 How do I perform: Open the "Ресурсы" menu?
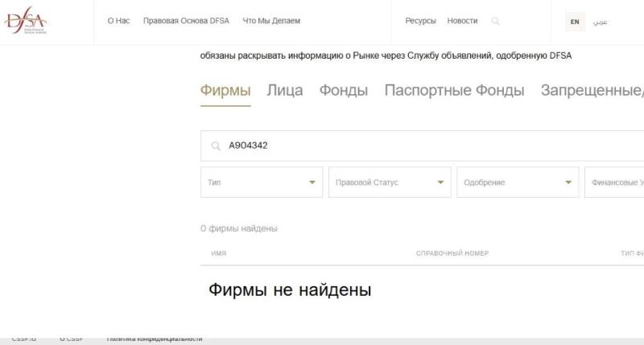coord(420,21)
